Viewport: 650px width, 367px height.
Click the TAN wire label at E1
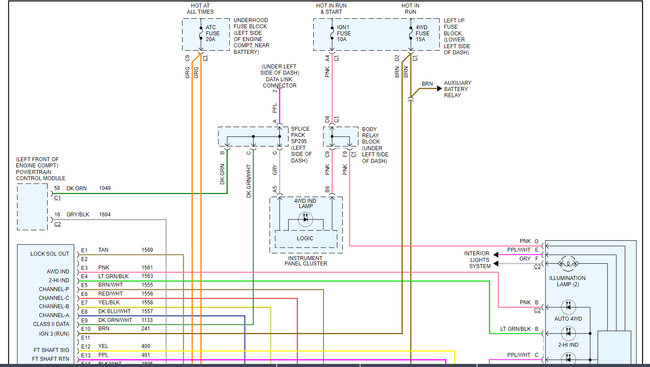[103, 250]
